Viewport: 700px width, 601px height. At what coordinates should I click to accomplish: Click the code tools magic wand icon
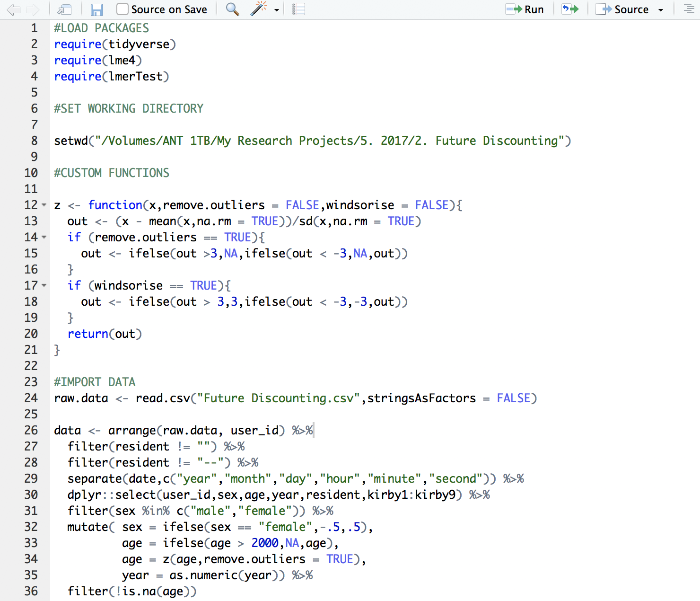point(259,9)
